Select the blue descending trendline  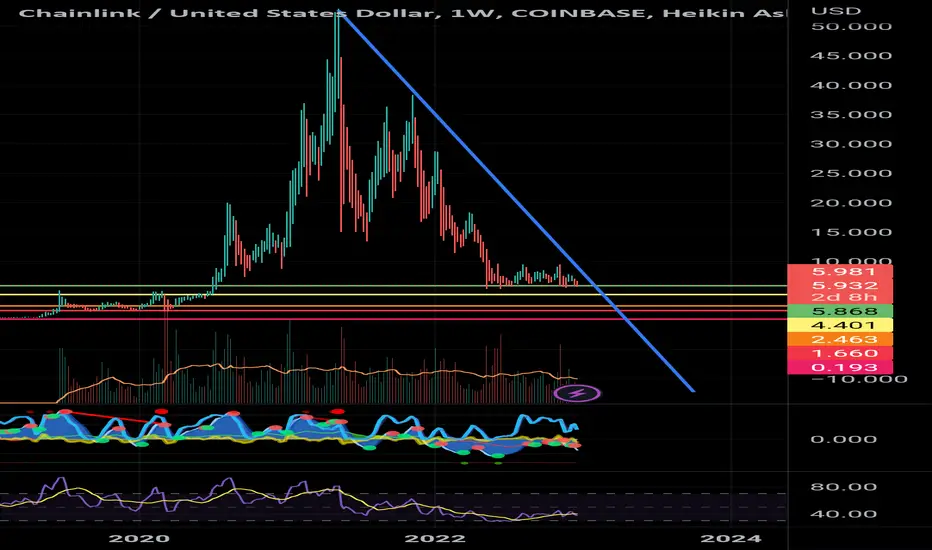click(x=515, y=201)
